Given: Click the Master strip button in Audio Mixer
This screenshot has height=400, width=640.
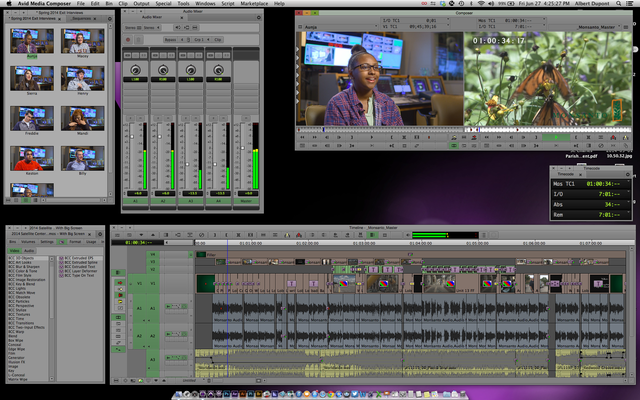Looking at the screenshot, I should (x=246, y=201).
